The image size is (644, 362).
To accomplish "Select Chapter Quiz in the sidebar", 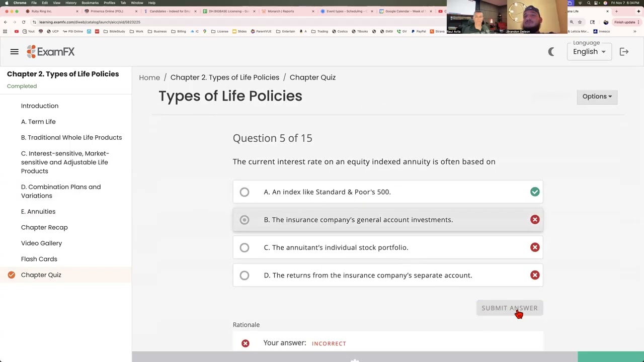I will tap(41, 275).
